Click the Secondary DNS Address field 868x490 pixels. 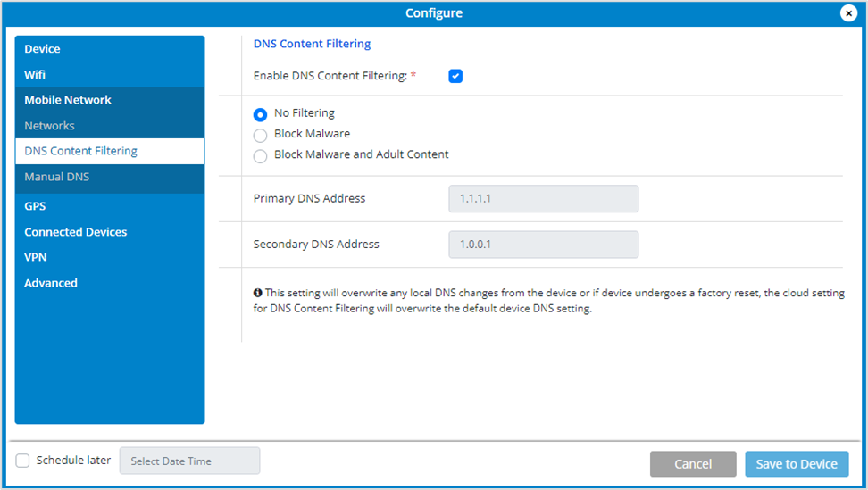(543, 245)
